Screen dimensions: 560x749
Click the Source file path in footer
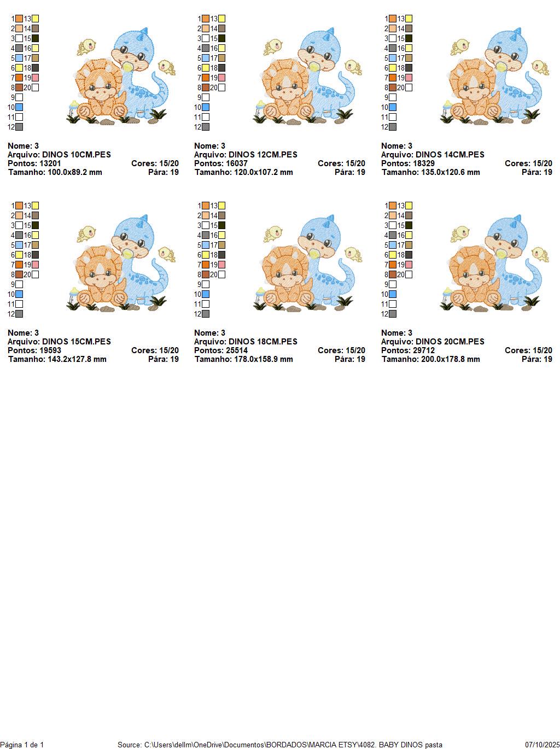[279, 745]
